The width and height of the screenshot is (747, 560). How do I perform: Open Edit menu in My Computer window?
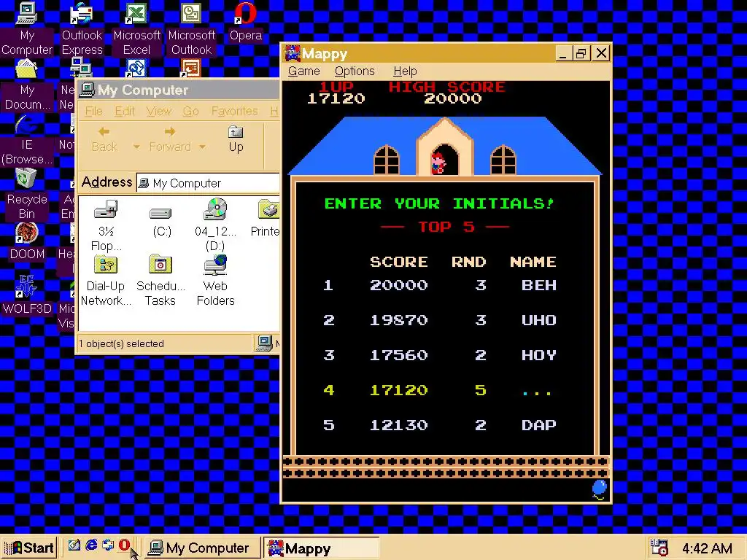pos(125,111)
